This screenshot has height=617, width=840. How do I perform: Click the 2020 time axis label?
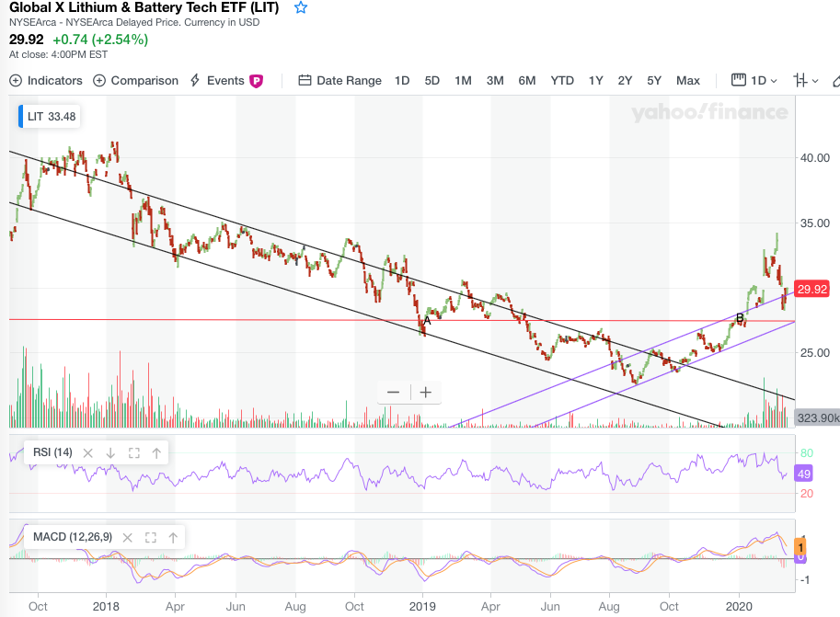(x=739, y=606)
